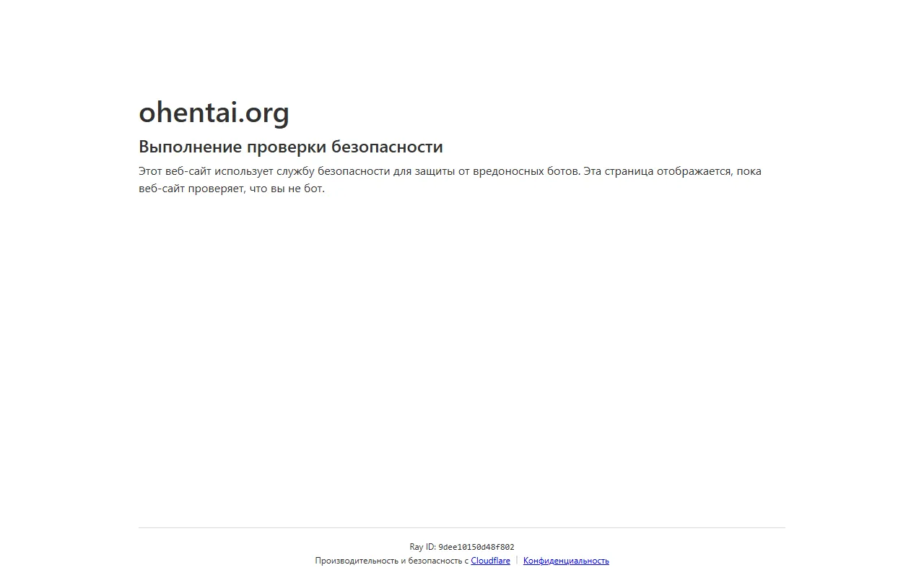This screenshot has height=578, width=924.
Task: Click the phrase Эта страница отображается
Action: pyautogui.click(x=657, y=171)
